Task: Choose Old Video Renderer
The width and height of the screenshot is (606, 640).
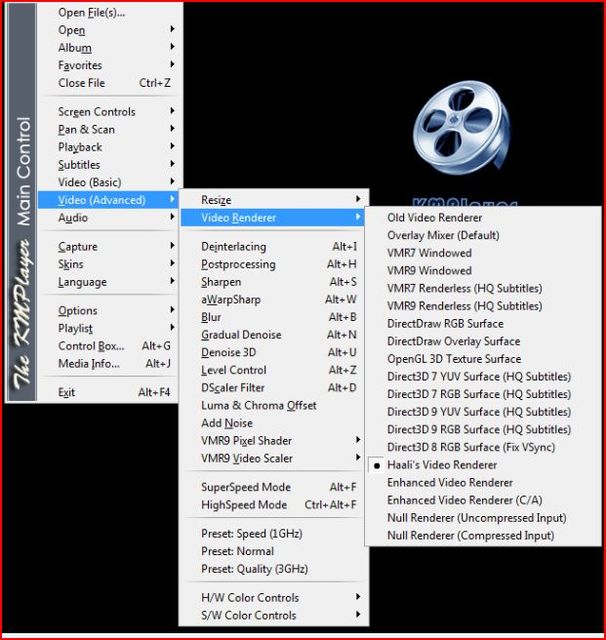Action: [483, 218]
